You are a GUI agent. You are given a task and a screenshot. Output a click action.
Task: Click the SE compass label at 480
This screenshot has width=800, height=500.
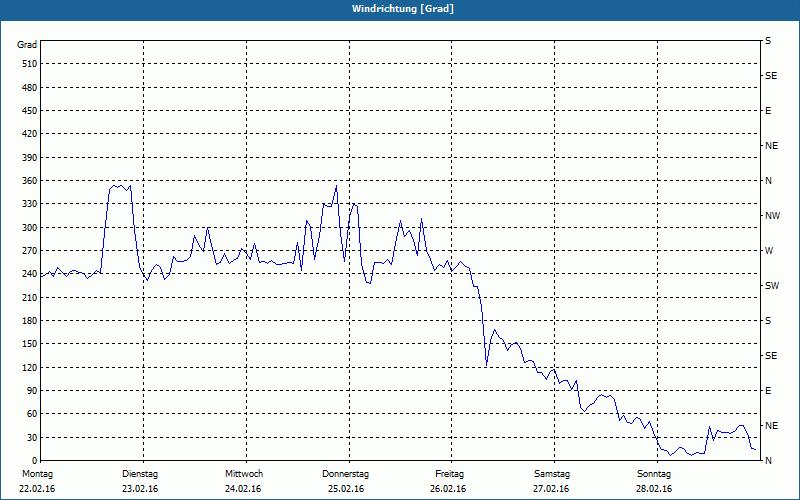tap(771, 76)
